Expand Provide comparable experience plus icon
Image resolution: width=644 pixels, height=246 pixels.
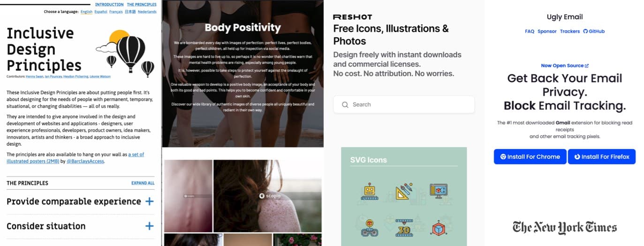(x=149, y=201)
